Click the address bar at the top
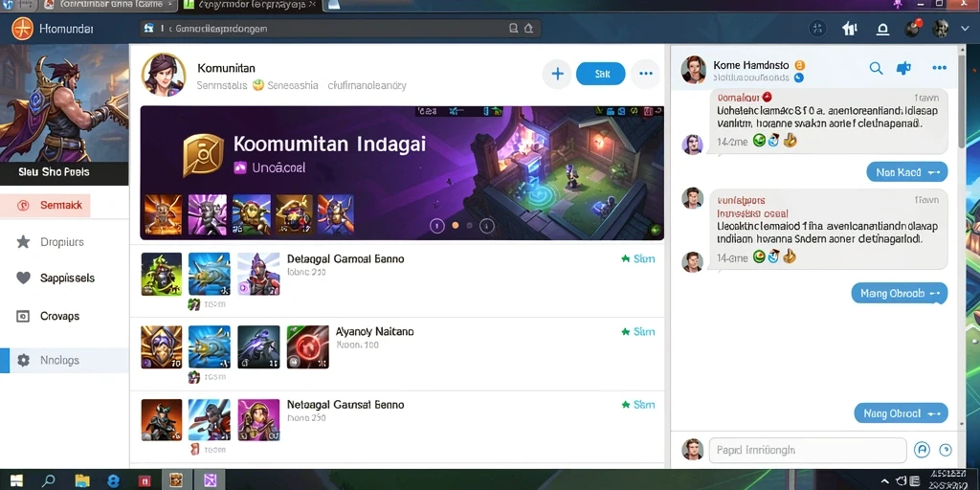The image size is (980, 490). pyautogui.click(x=340, y=28)
